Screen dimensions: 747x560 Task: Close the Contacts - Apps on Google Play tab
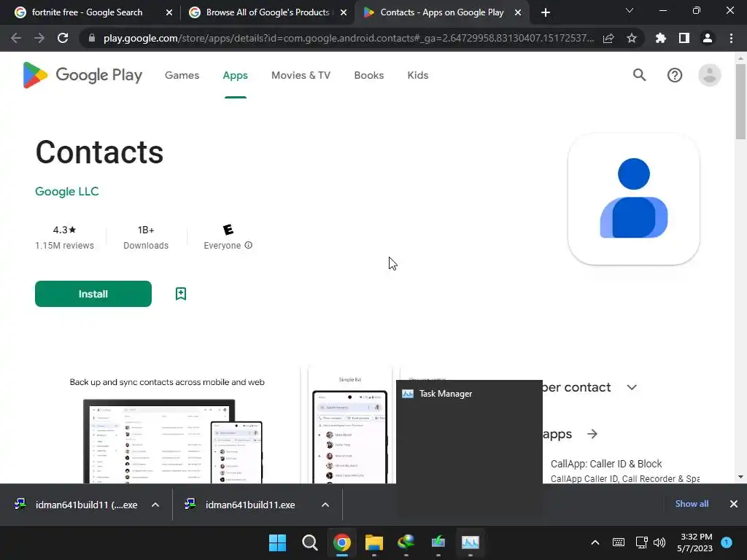518,12
